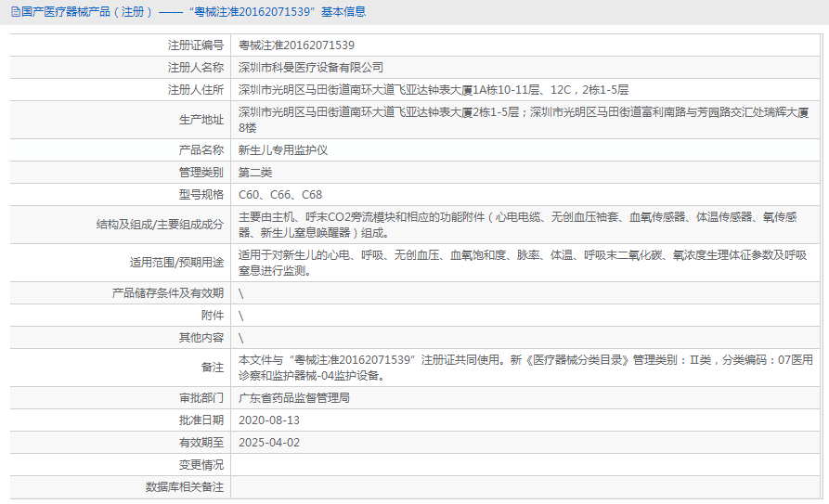The image size is (829, 504).
Task: Click the 数据库相关备注 label
Action: click(185, 486)
